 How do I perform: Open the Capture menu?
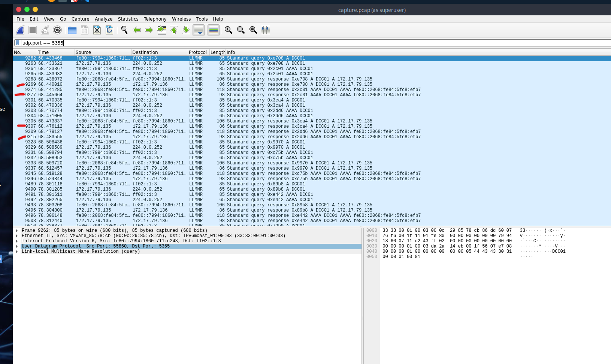pos(81,19)
